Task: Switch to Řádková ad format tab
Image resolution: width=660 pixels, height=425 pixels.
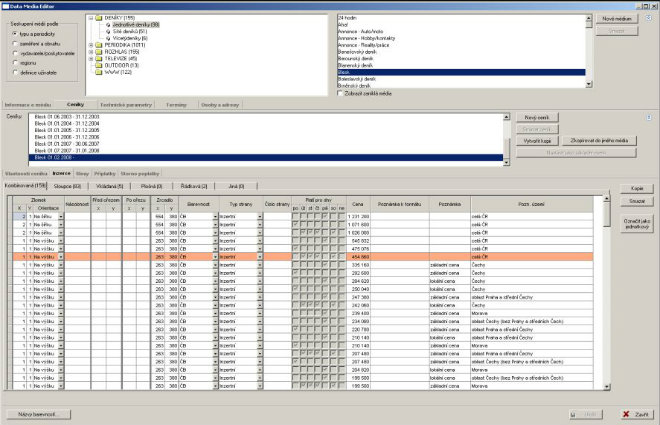Action: pos(194,186)
